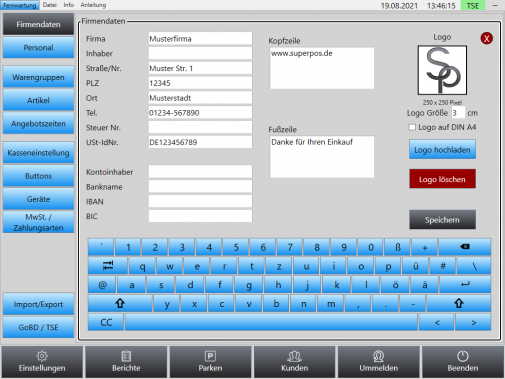Click the backspace key on virtual keyboard
The height and width of the screenshot is (379, 505).
(465, 247)
